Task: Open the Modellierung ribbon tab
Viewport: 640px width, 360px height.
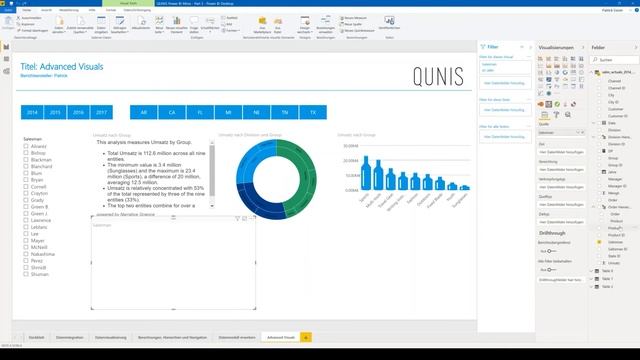Action: tap(69, 10)
